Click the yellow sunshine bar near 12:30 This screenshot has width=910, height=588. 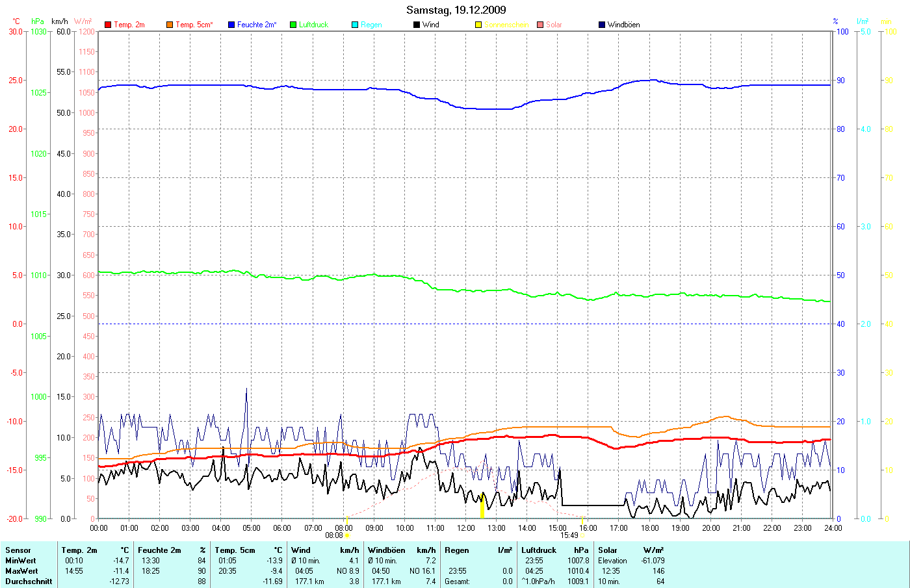click(x=482, y=506)
